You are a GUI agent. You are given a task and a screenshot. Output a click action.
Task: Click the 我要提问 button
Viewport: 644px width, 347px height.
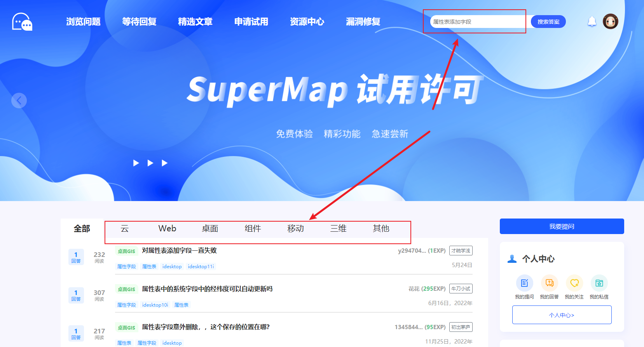pyautogui.click(x=562, y=226)
